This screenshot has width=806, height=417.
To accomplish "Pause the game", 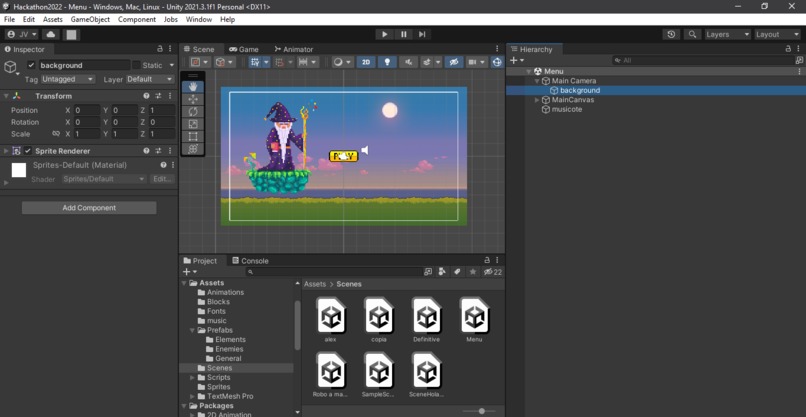I will (404, 34).
